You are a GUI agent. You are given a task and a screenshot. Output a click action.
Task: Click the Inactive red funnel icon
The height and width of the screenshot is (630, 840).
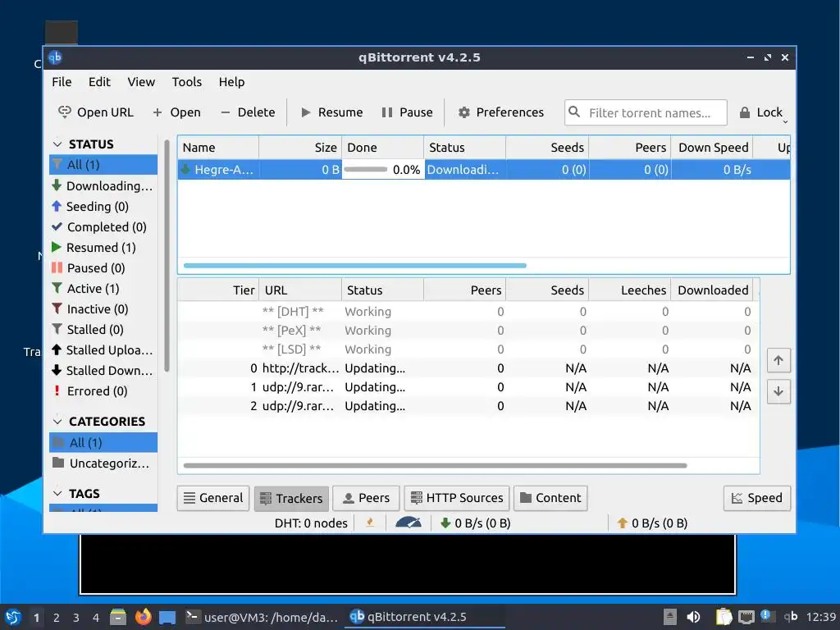point(57,308)
